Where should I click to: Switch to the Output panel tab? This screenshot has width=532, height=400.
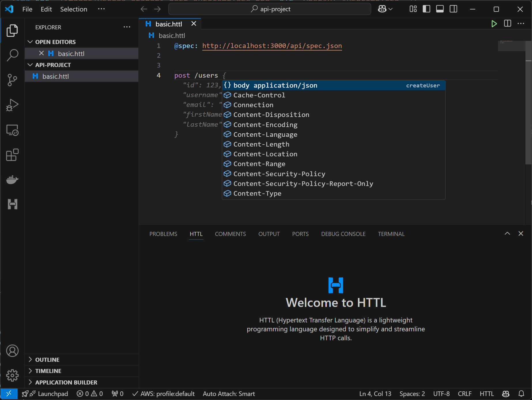269,234
